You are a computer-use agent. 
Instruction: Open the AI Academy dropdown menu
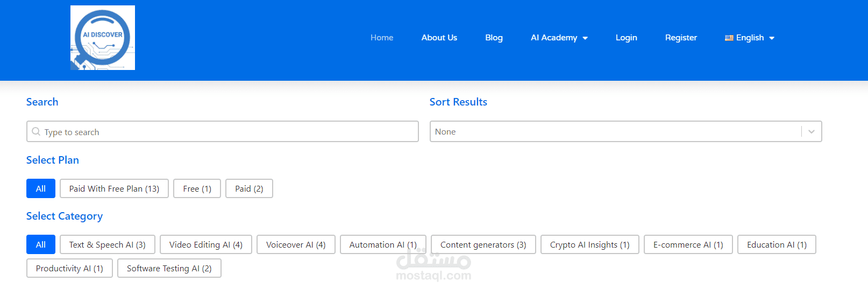pyautogui.click(x=559, y=38)
